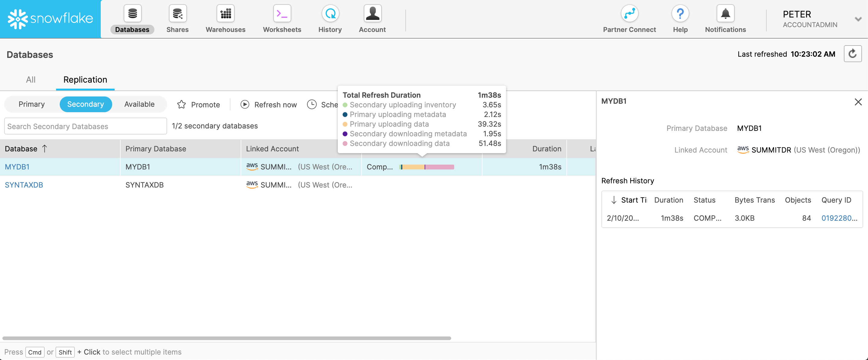Click the 2/10/20... start time cell
This screenshot has height=360, width=868.
[623, 218]
